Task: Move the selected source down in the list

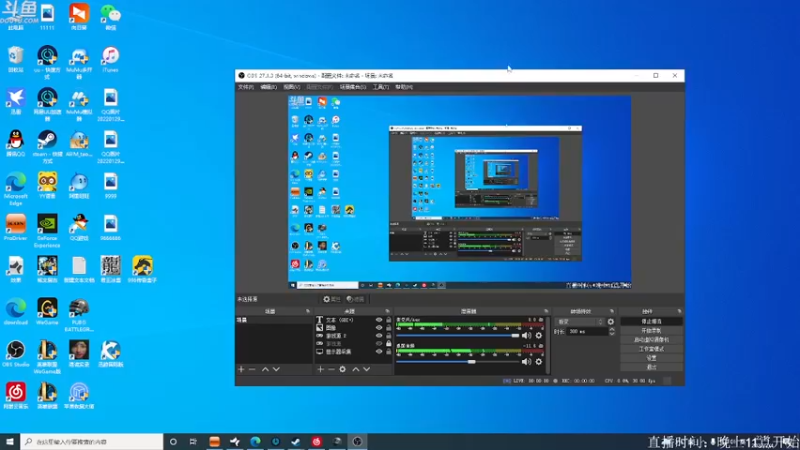Action: (366, 369)
